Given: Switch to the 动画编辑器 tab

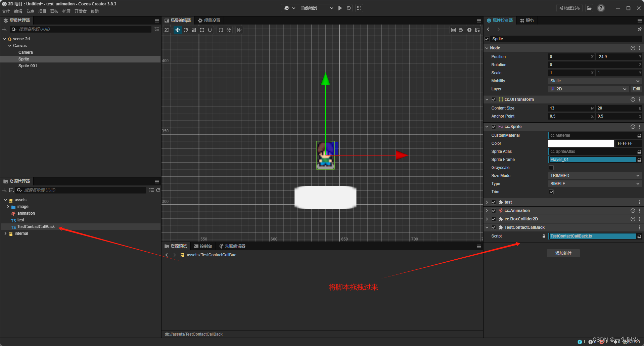Looking at the screenshot, I should [232, 246].
